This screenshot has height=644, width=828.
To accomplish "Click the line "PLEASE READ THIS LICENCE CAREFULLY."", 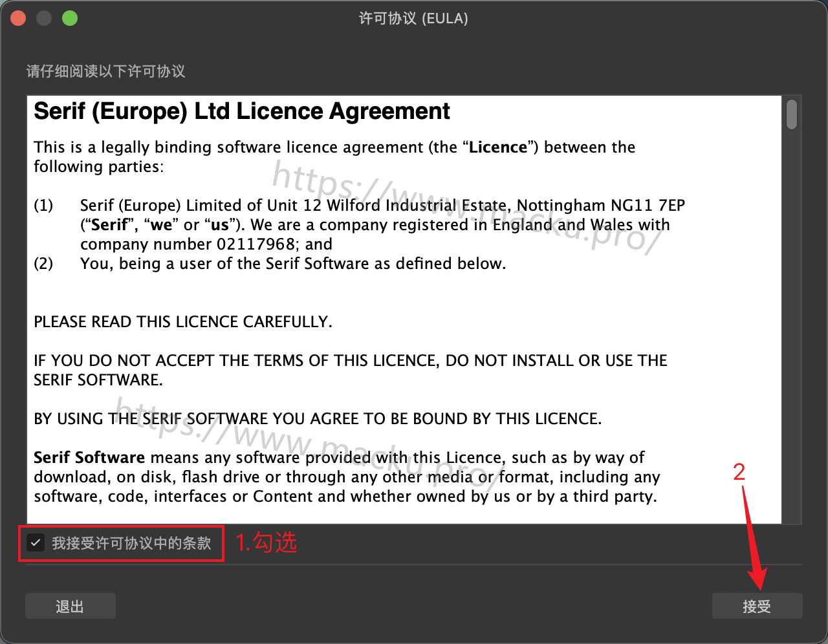I will (183, 322).
